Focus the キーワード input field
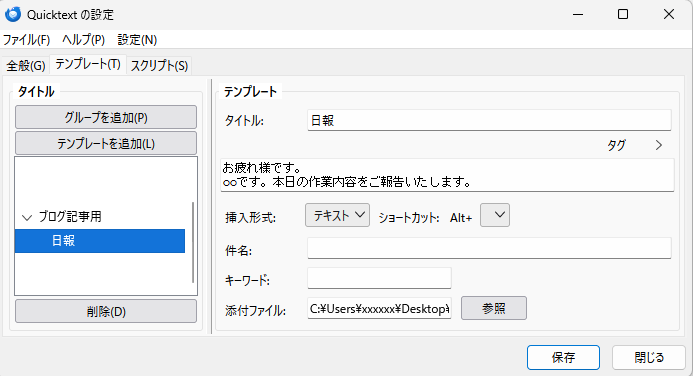Viewport: 693px width, 376px height. 379,278
